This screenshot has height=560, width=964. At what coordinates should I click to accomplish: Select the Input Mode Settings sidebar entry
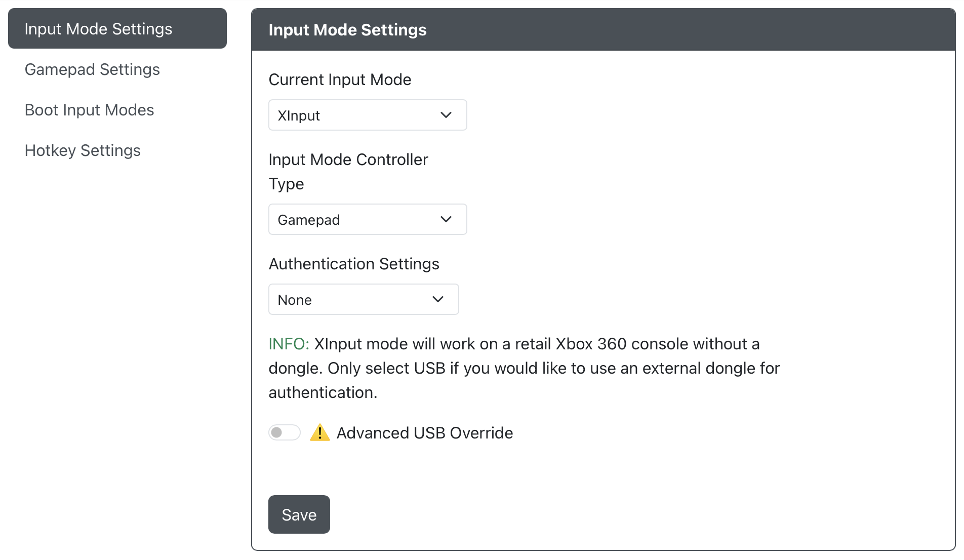[99, 28]
